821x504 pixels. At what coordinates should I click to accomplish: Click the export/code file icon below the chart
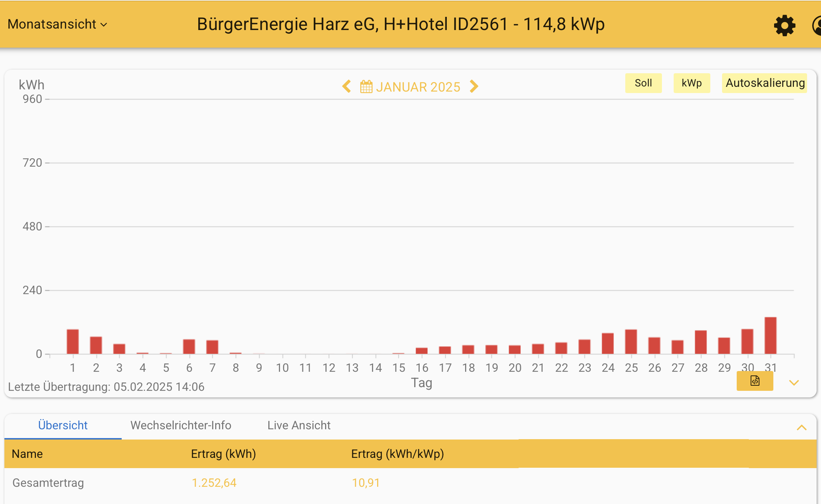pyautogui.click(x=755, y=381)
